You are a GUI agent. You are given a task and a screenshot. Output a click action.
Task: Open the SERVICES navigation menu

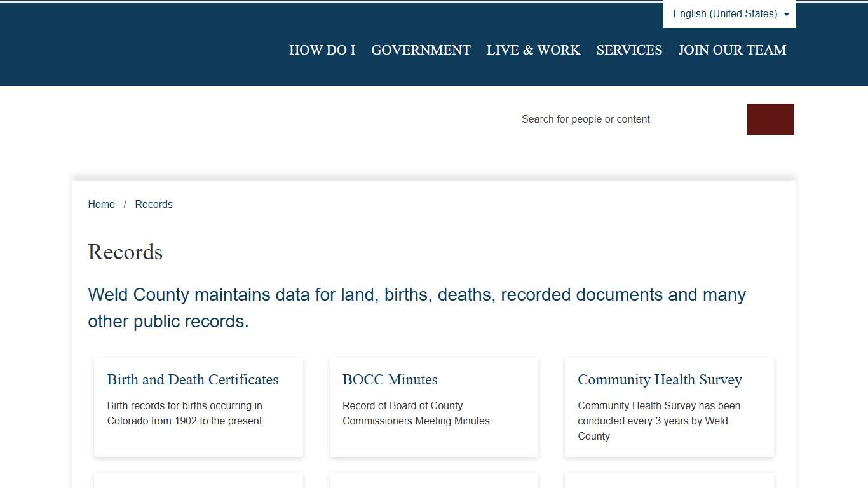click(629, 50)
